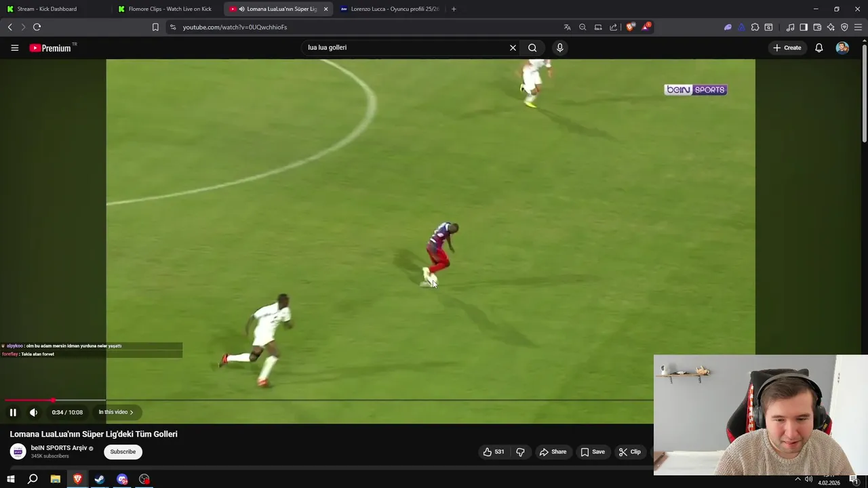Open the YouTube account avatar menu
This screenshot has width=868, height=488.
point(842,47)
